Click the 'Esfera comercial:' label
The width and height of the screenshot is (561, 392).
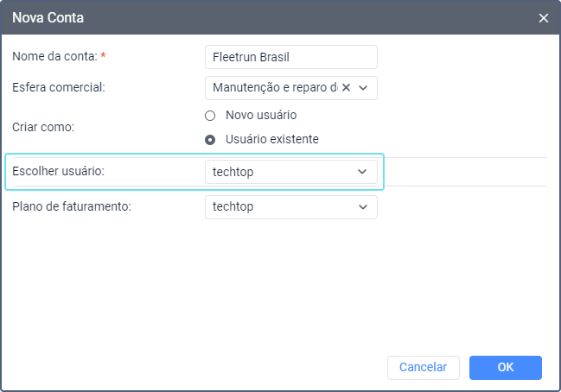[x=58, y=87]
